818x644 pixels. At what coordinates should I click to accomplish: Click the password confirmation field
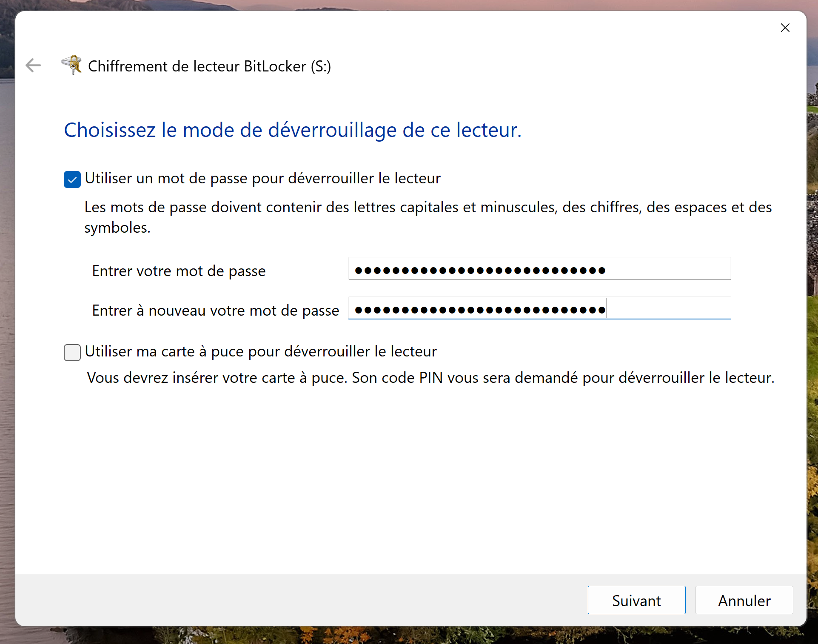pyautogui.click(x=539, y=309)
